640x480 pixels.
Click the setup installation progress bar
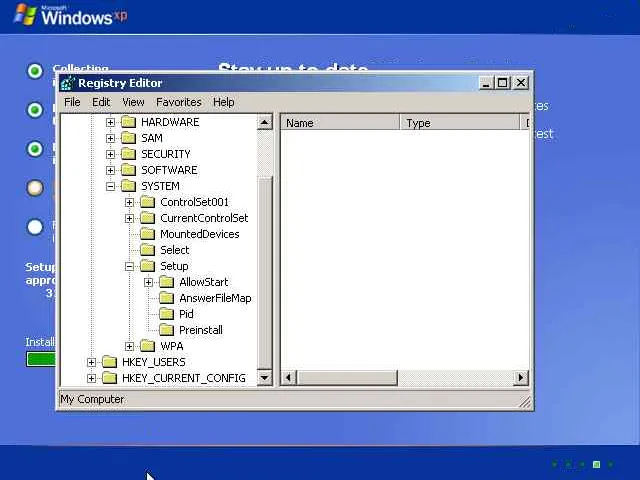[x=41, y=359]
